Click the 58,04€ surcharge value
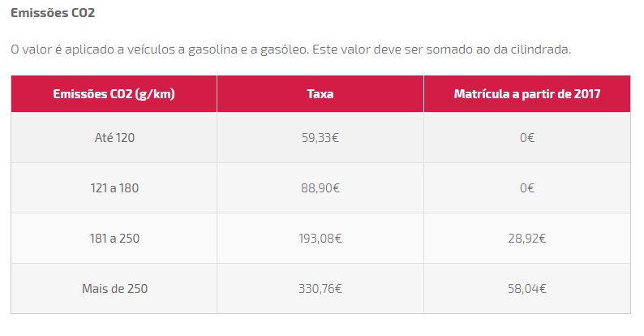 (x=526, y=288)
